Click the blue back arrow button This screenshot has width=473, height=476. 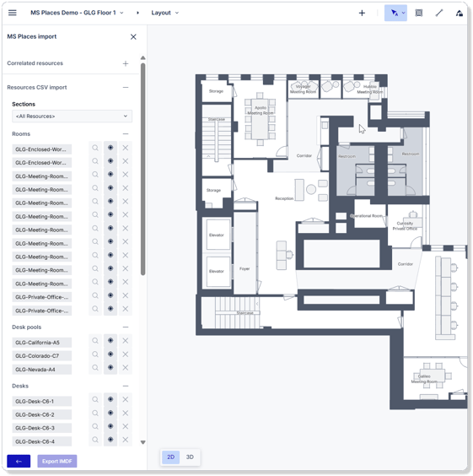pyautogui.click(x=19, y=461)
